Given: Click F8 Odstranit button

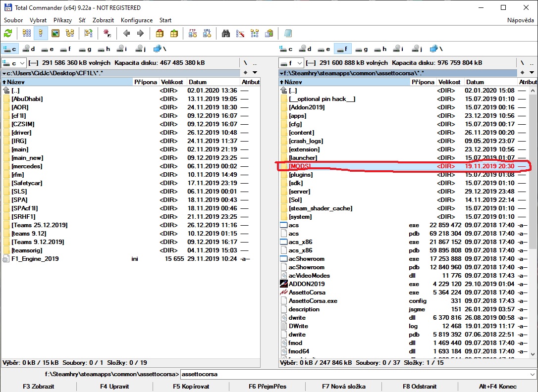Looking at the screenshot, I should (420, 386).
